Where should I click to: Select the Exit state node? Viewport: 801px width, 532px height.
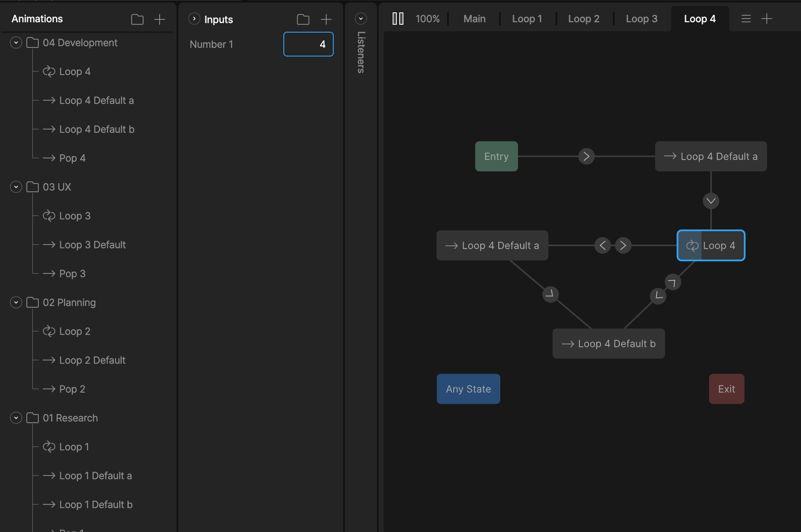(726, 389)
